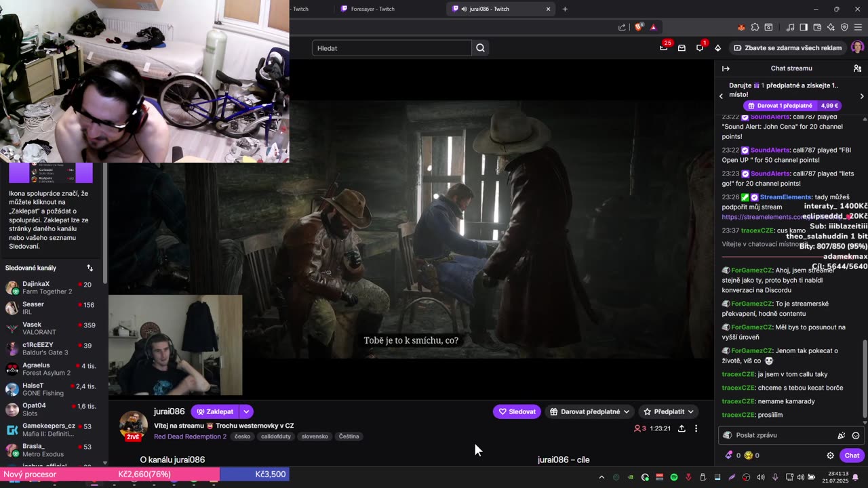Screen dimensions: 868x488
Task: Show hidden tray icons chevron
Action: [x=601, y=477]
